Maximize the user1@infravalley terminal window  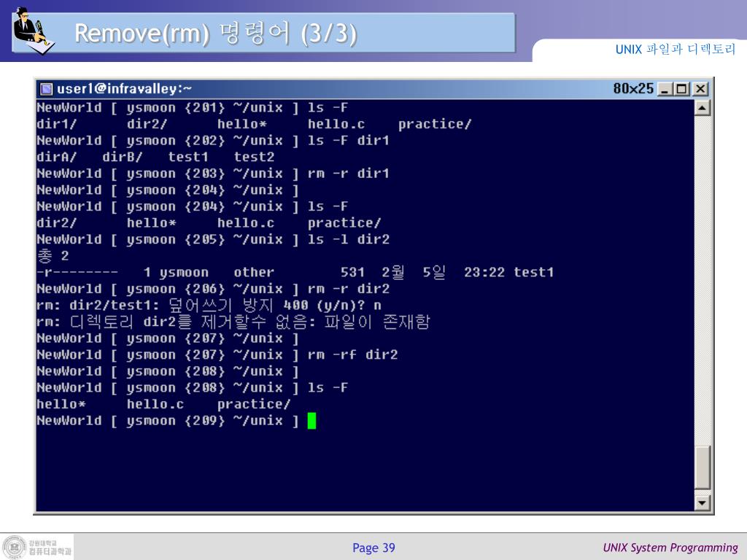coord(682,89)
